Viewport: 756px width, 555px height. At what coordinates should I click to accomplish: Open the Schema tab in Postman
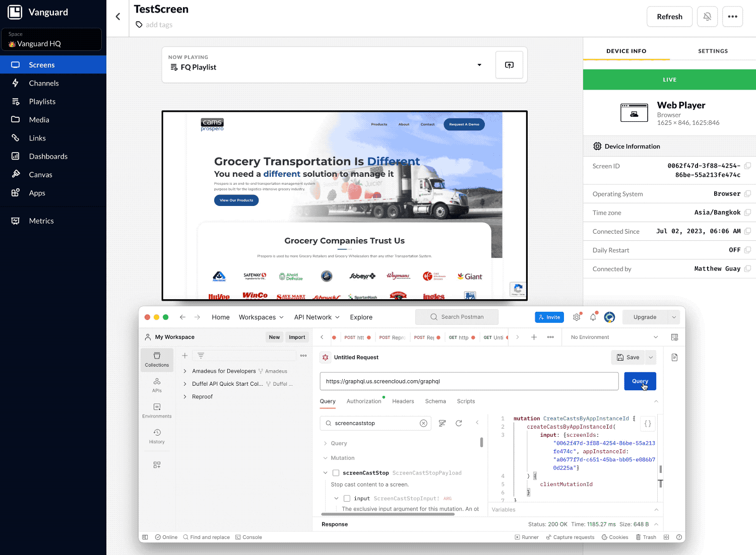pos(435,401)
